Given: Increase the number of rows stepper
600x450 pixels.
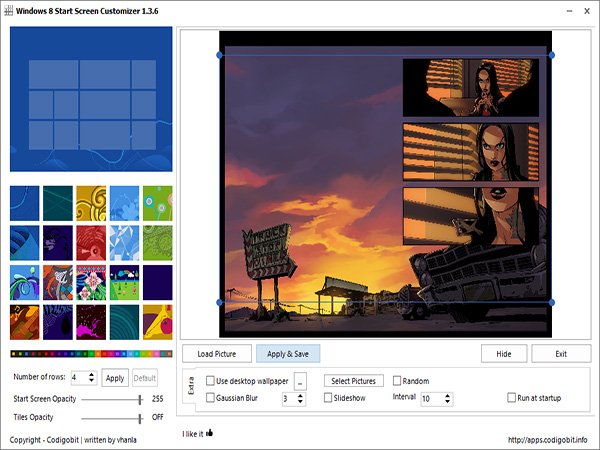Looking at the screenshot, I should [x=91, y=375].
